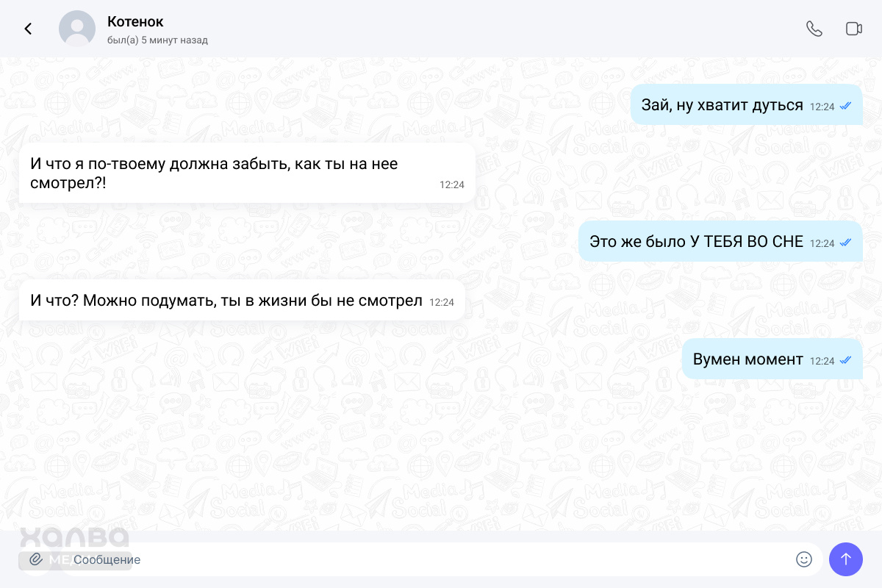Image resolution: width=882 pixels, height=588 pixels.
Task: Go back using the arrow icon
Action: click(28, 29)
